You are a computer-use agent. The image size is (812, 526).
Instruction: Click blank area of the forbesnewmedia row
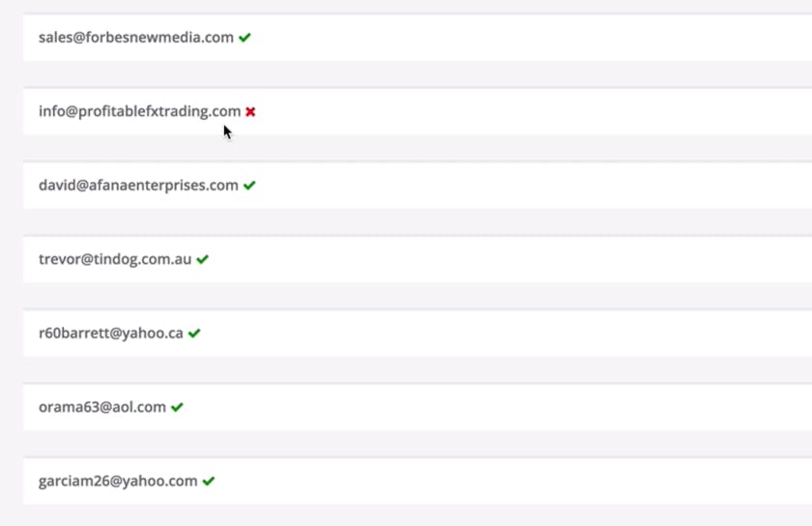pyautogui.click(x=532, y=38)
